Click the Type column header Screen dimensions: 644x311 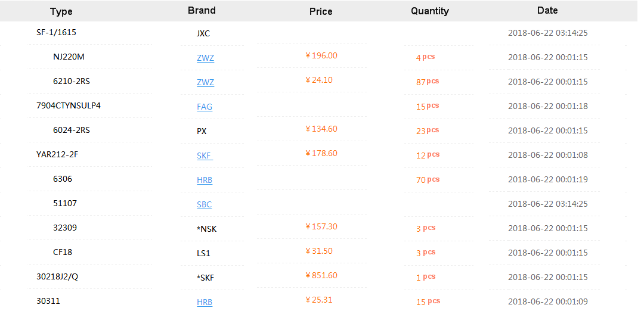pyautogui.click(x=61, y=11)
